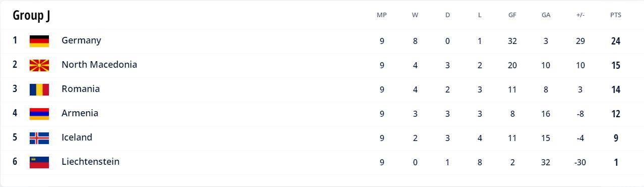Click Liechtenstein's -30 goal difference
This screenshot has height=187, width=644.
click(x=580, y=162)
